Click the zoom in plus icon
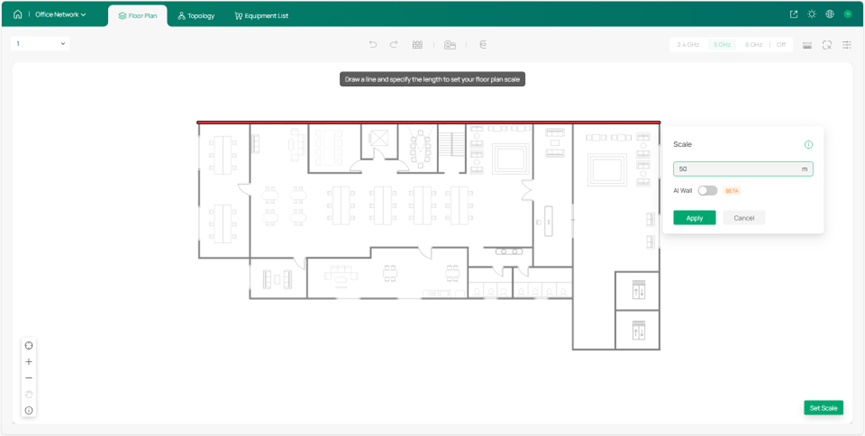The image size is (865, 436). click(29, 362)
